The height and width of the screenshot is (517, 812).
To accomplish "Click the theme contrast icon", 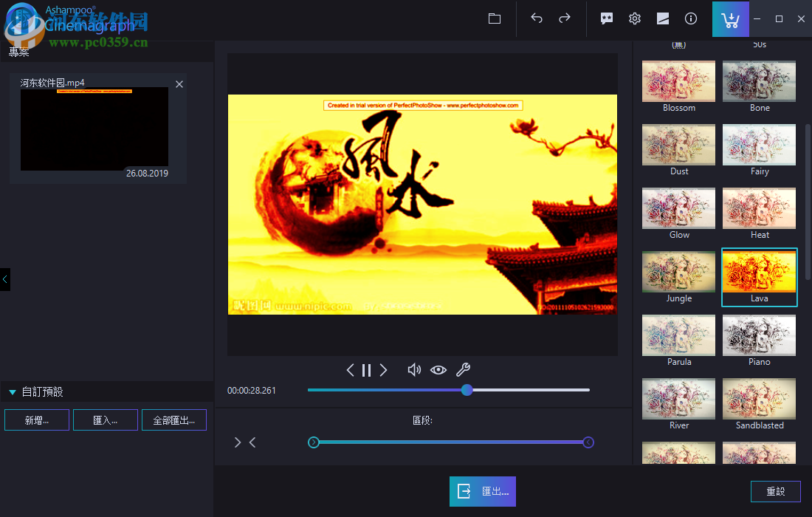I will tap(662, 18).
